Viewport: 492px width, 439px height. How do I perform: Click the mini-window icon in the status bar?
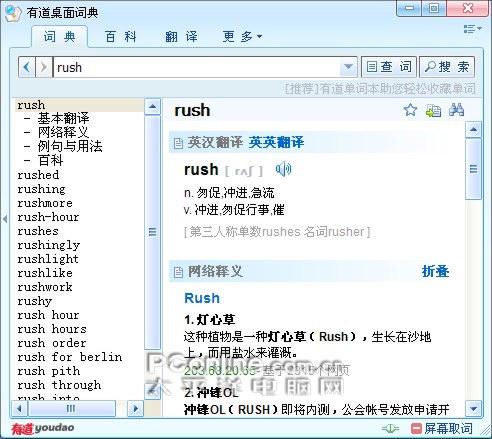point(390,428)
